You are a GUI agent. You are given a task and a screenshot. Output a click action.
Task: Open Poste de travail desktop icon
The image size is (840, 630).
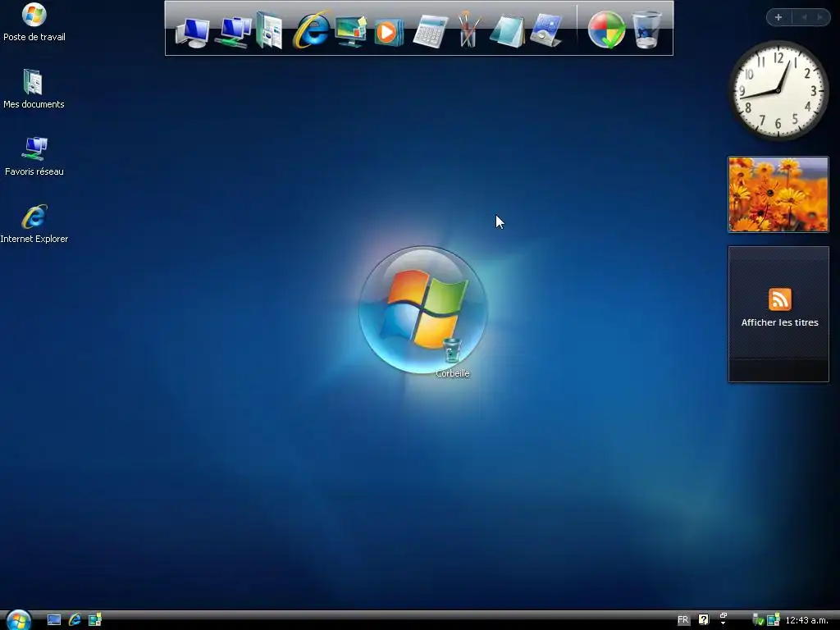click(x=34, y=22)
